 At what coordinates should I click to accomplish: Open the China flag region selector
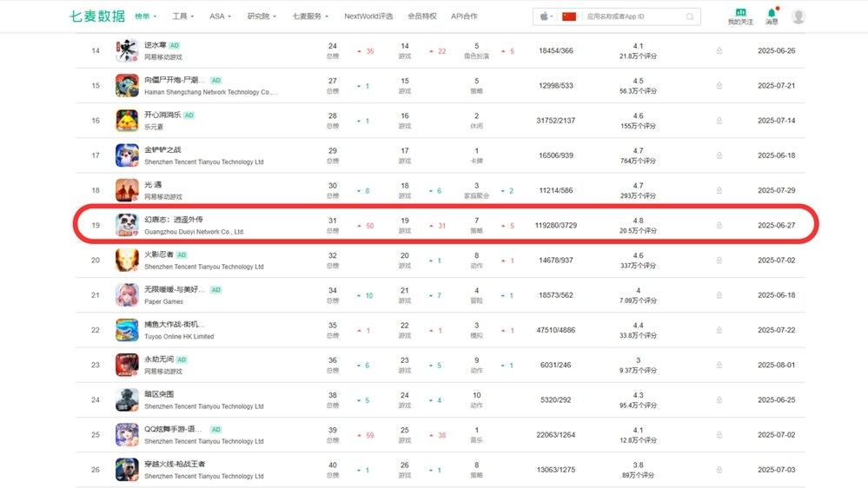pyautogui.click(x=569, y=16)
